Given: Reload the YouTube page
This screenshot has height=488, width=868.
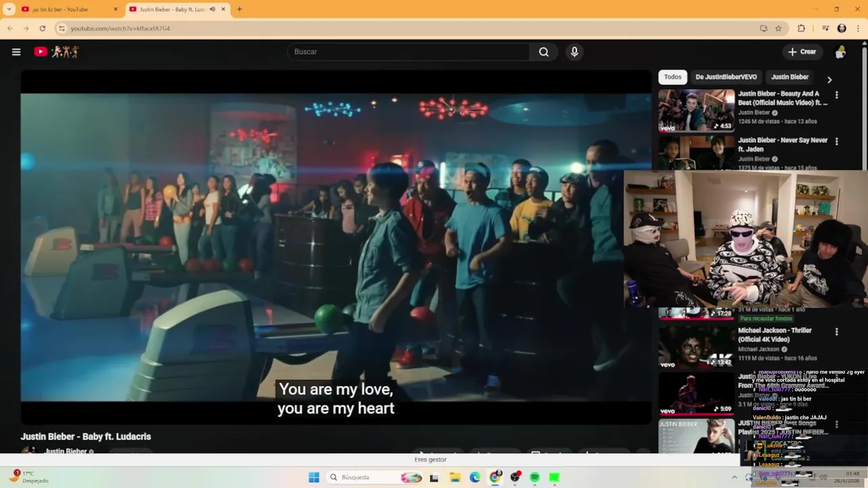Looking at the screenshot, I should tap(42, 28).
